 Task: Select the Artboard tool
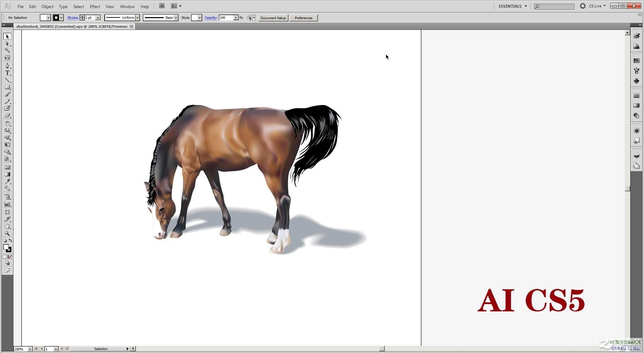click(7, 212)
